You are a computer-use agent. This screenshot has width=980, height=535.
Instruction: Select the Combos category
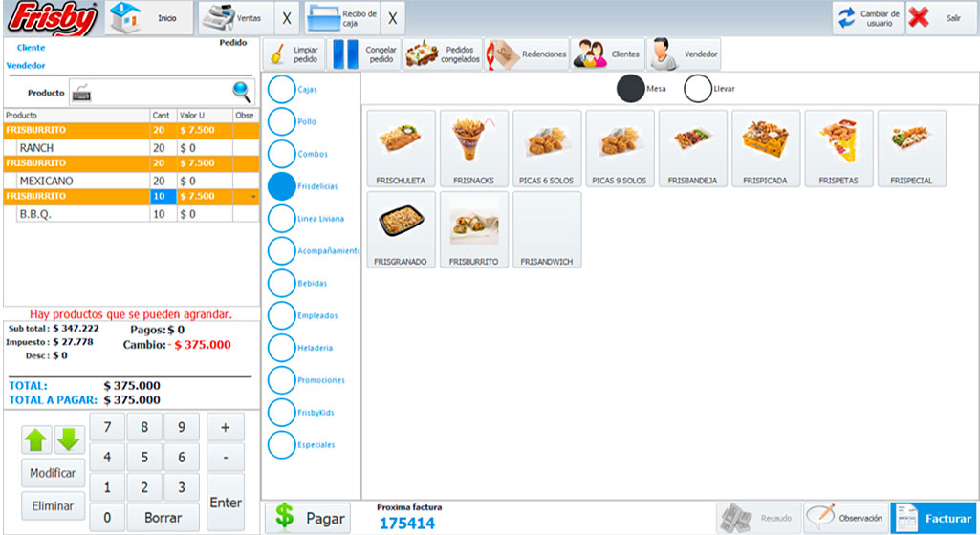click(x=297, y=154)
